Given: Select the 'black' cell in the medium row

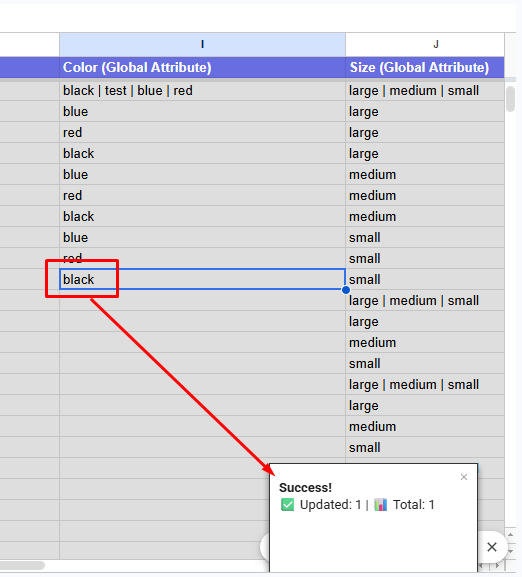Looking at the screenshot, I should click(202, 216).
